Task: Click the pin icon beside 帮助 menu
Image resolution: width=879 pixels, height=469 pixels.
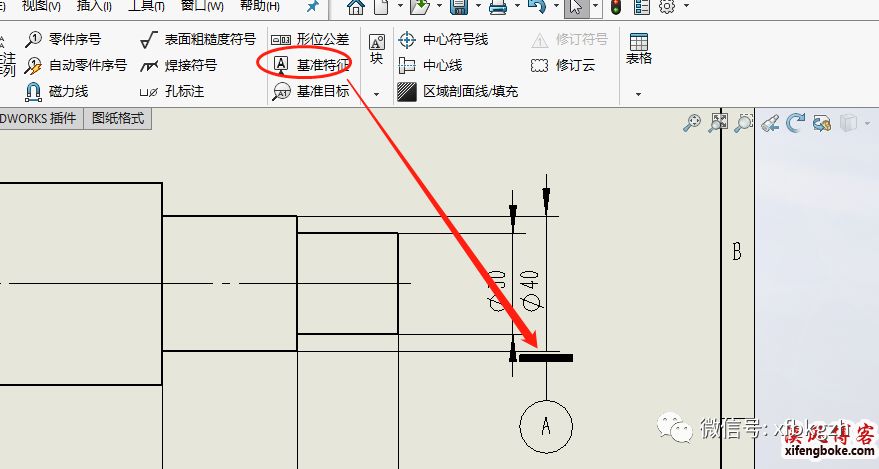Action: (312, 7)
